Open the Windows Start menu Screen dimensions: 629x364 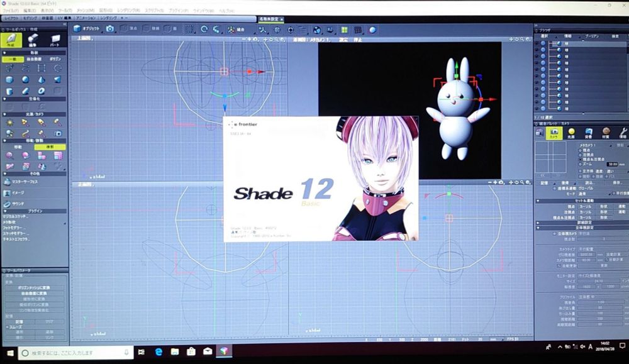coord(9,353)
